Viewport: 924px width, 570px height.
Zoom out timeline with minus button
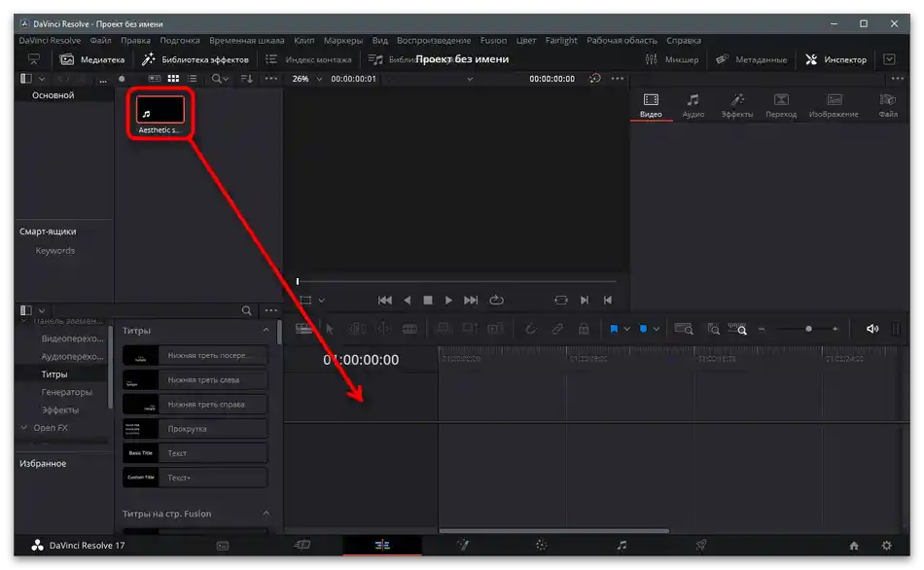(x=762, y=329)
